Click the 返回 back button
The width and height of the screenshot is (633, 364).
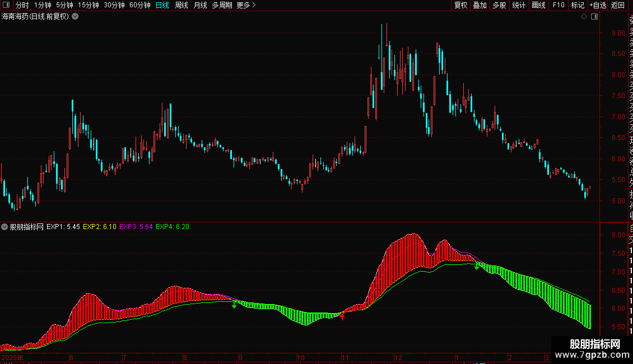click(x=618, y=5)
